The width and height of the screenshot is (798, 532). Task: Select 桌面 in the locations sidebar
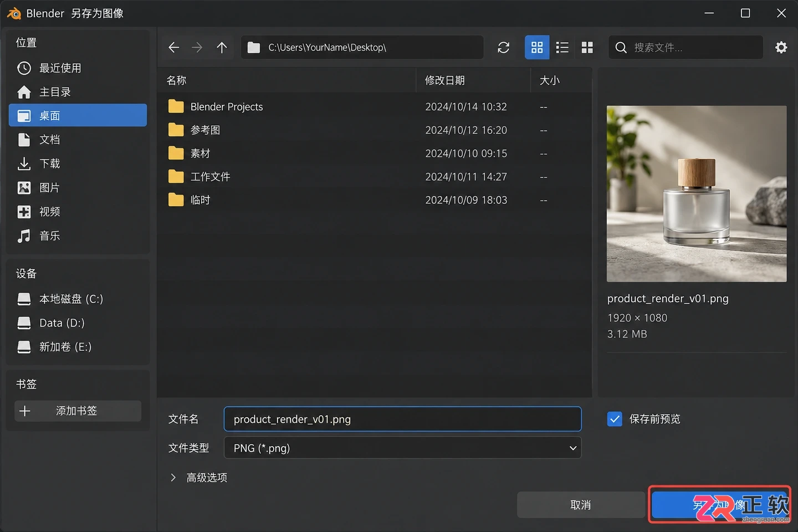[x=78, y=115]
